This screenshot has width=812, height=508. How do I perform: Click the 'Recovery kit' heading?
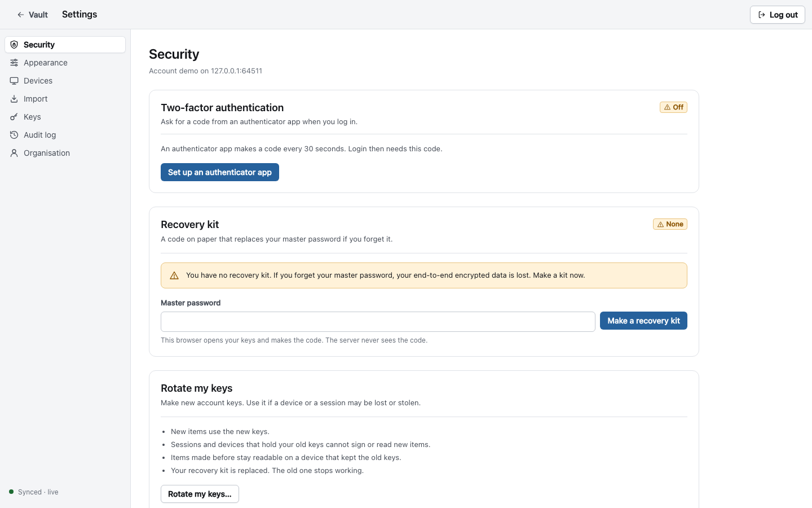tap(189, 225)
